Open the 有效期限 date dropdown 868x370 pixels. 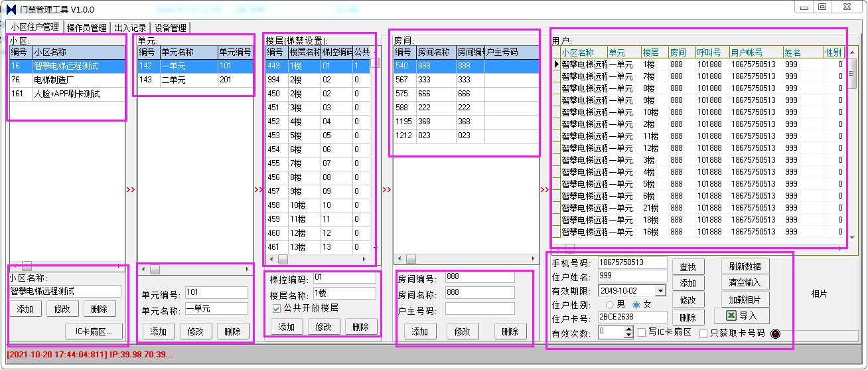click(660, 291)
